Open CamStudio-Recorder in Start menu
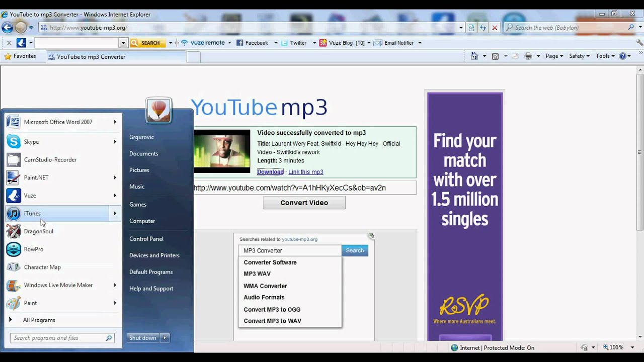The image size is (644, 362). coord(63,160)
